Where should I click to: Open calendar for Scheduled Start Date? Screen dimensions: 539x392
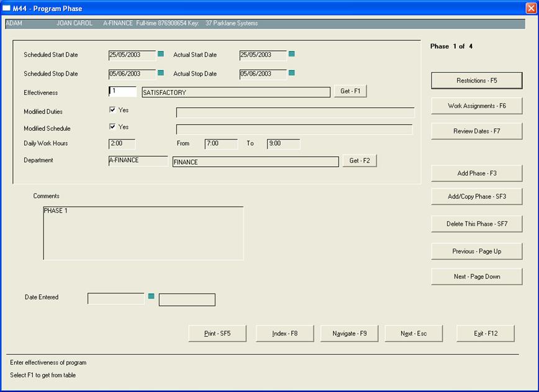click(x=161, y=54)
